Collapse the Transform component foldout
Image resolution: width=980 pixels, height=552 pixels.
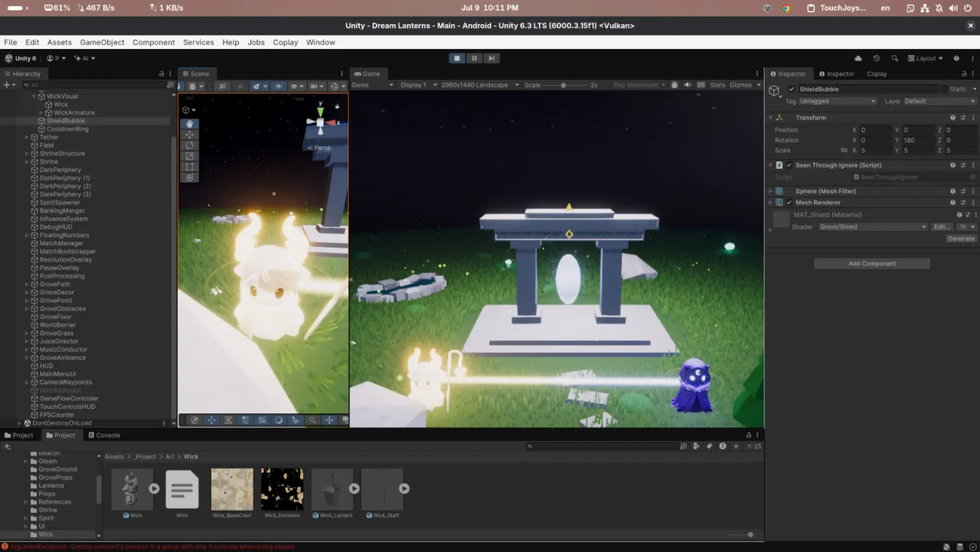point(771,118)
